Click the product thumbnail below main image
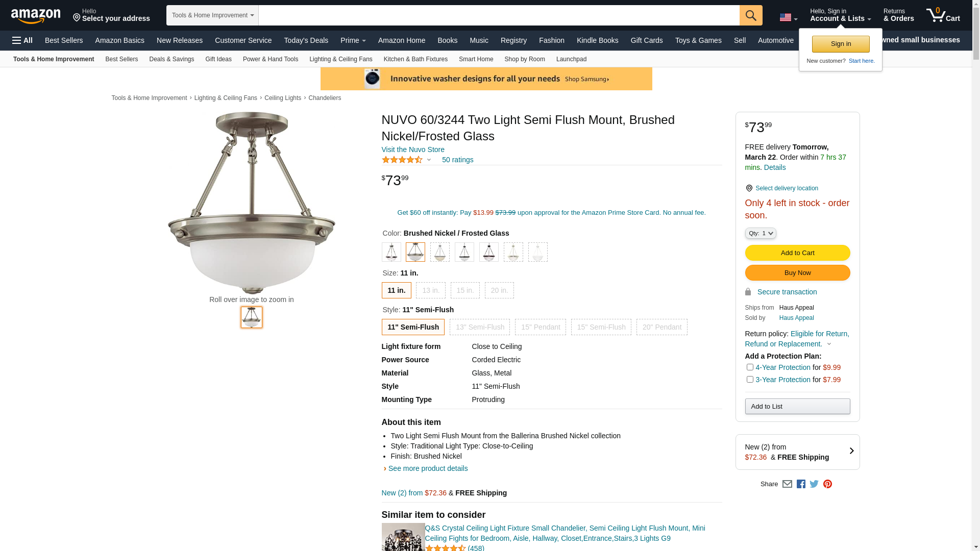980x551 pixels. coord(252,317)
